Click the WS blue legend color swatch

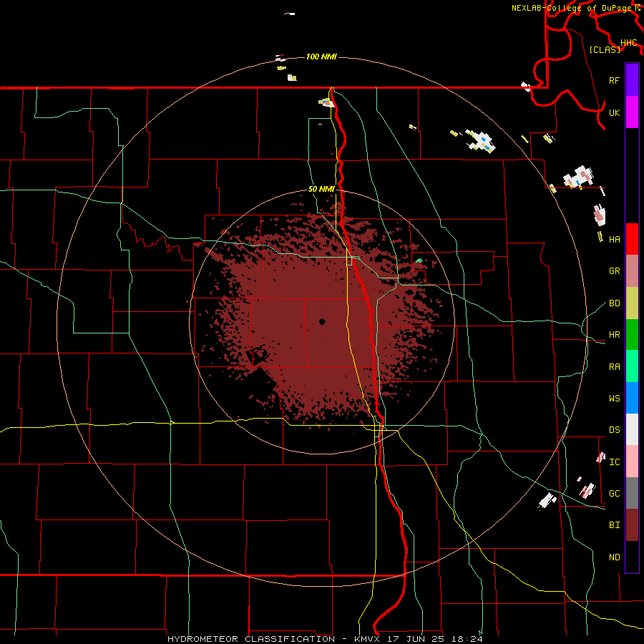point(632,398)
